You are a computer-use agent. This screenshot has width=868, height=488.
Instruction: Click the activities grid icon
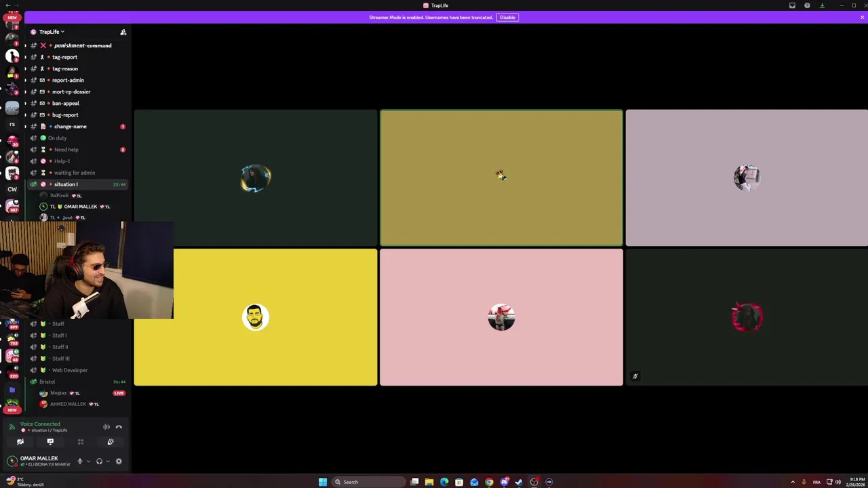pyautogui.click(x=80, y=441)
